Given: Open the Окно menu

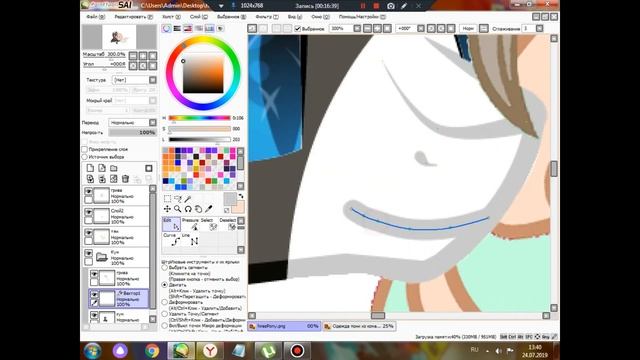Looking at the screenshot, I should click(x=320, y=17).
